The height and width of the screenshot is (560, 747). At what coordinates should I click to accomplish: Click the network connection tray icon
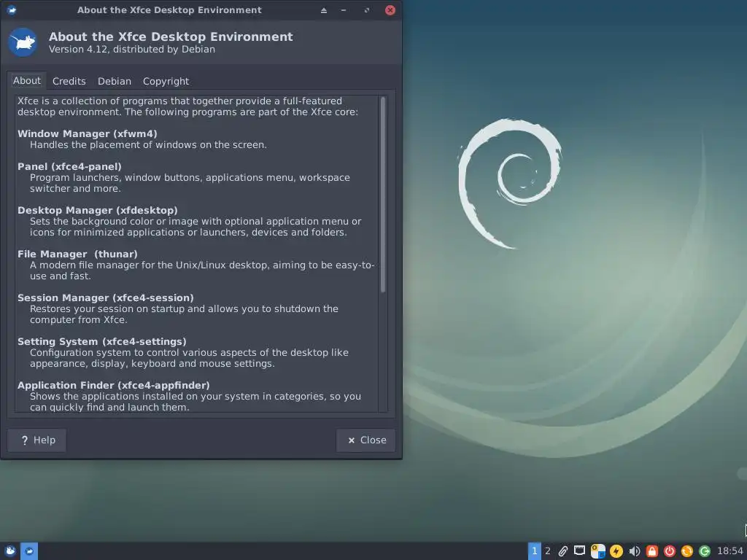(580, 551)
